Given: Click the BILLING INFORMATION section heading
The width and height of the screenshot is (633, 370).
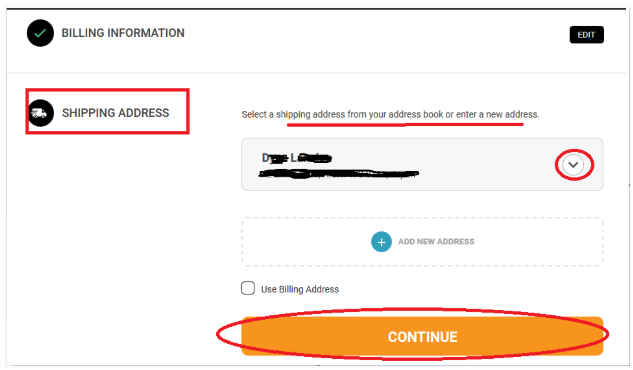Looking at the screenshot, I should click(x=123, y=33).
